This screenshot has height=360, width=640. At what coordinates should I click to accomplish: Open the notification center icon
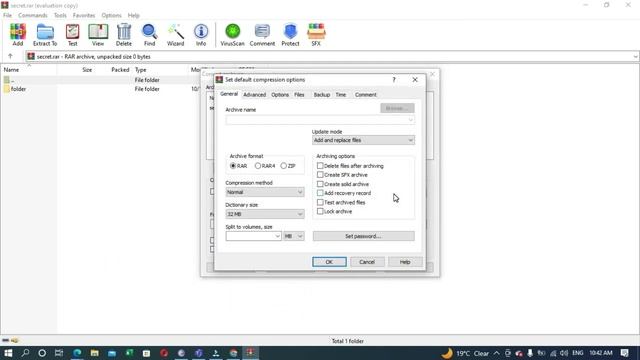coord(624,353)
